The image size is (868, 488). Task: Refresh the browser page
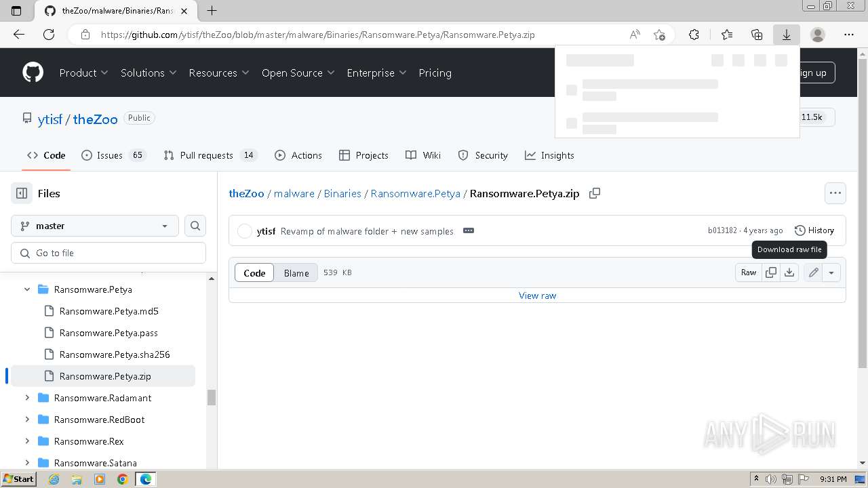[49, 35]
